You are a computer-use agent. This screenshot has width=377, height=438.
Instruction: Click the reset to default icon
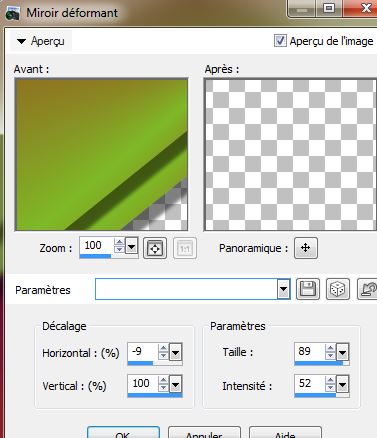(367, 289)
